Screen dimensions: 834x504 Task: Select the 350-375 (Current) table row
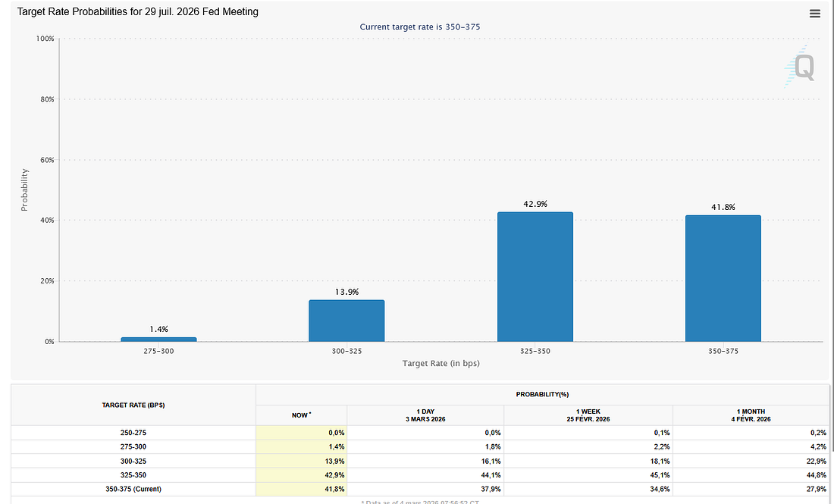tap(133, 489)
